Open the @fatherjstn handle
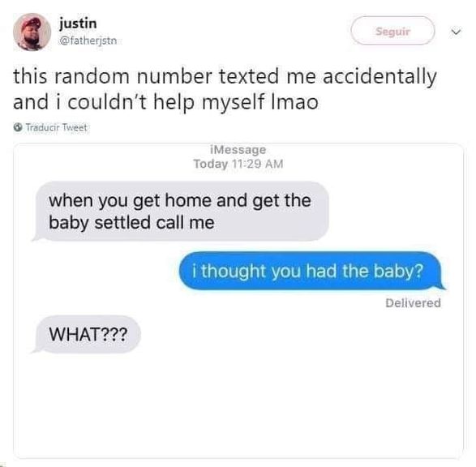The image size is (476, 467). tap(88, 41)
